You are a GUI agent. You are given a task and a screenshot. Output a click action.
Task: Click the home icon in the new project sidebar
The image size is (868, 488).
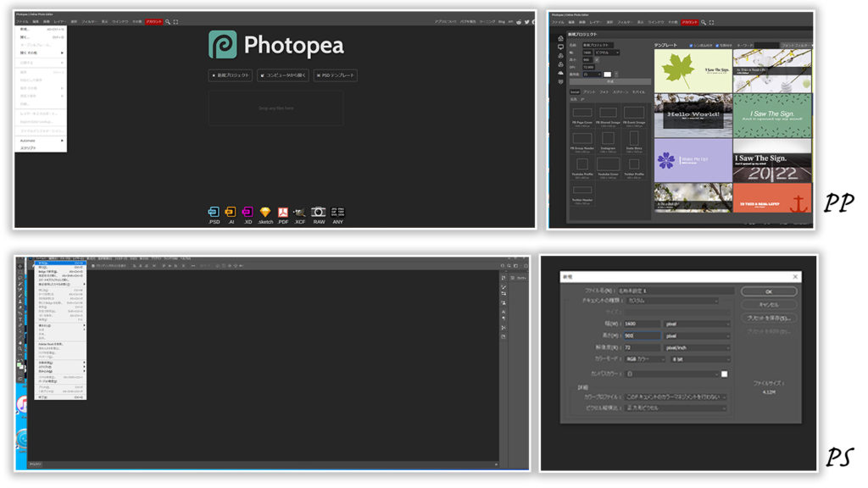coord(560,38)
